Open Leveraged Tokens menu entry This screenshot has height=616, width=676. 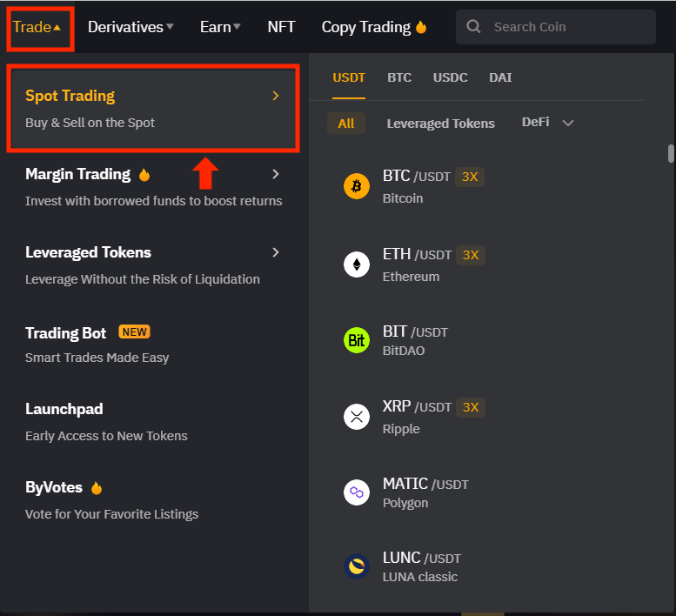pyautogui.click(x=153, y=265)
